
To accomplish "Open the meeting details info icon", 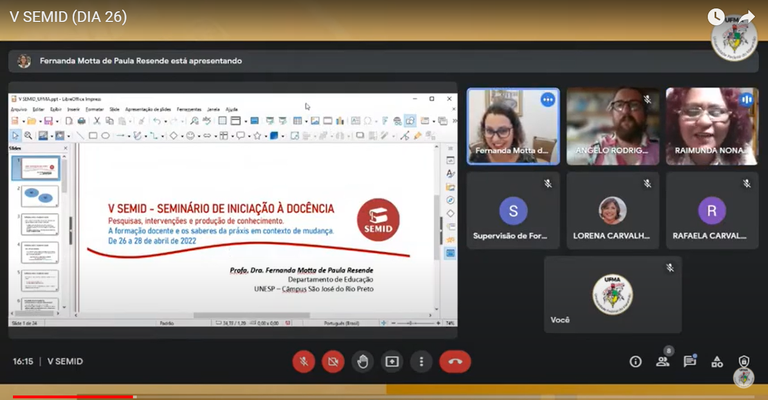I will tap(635, 362).
